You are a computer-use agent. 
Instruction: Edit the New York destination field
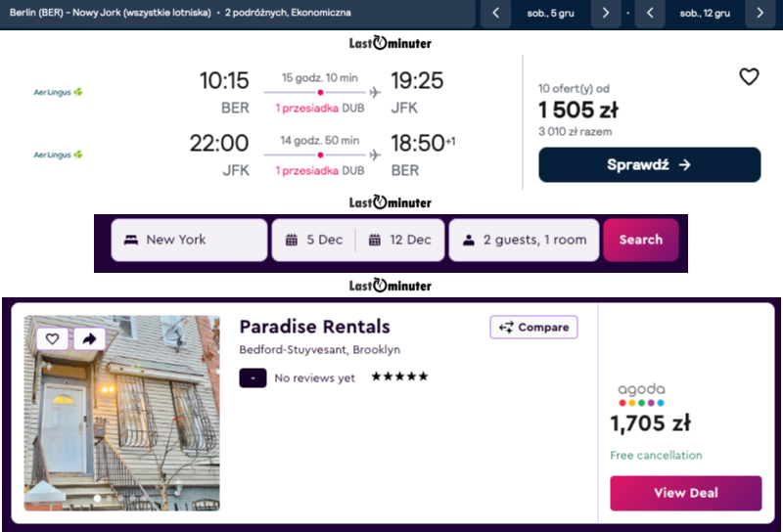tap(189, 240)
